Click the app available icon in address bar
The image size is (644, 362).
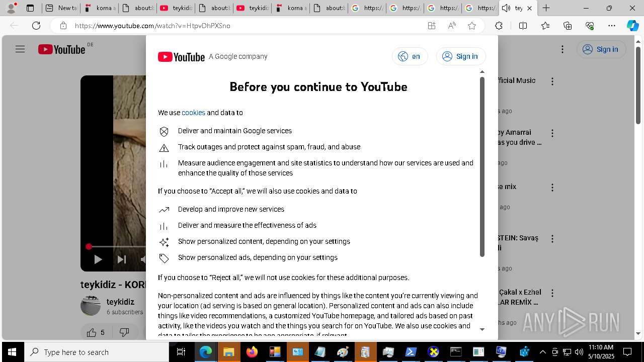(x=432, y=26)
